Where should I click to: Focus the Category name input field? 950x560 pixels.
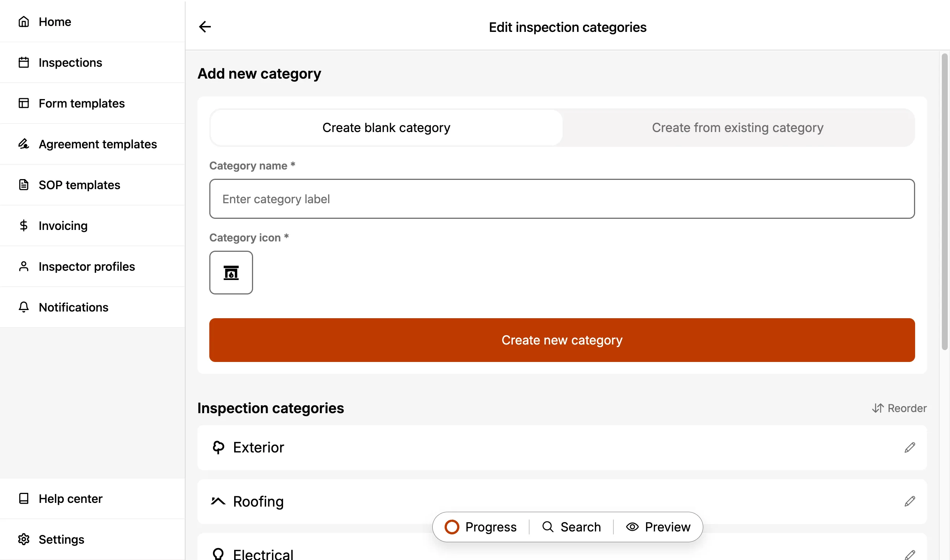[562, 199]
